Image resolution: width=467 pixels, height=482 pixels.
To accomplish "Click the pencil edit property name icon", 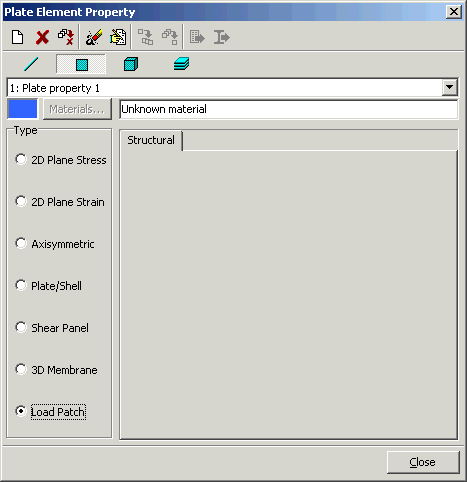I will (x=94, y=37).
